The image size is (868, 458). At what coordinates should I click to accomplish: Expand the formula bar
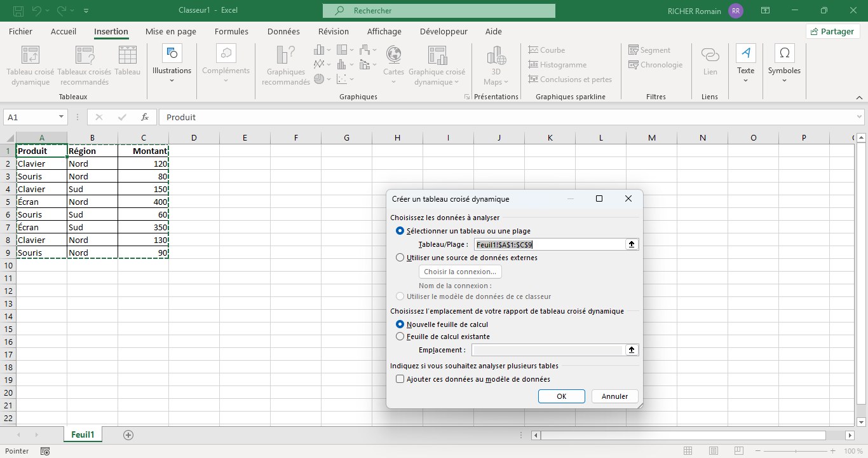coord(860,117)
